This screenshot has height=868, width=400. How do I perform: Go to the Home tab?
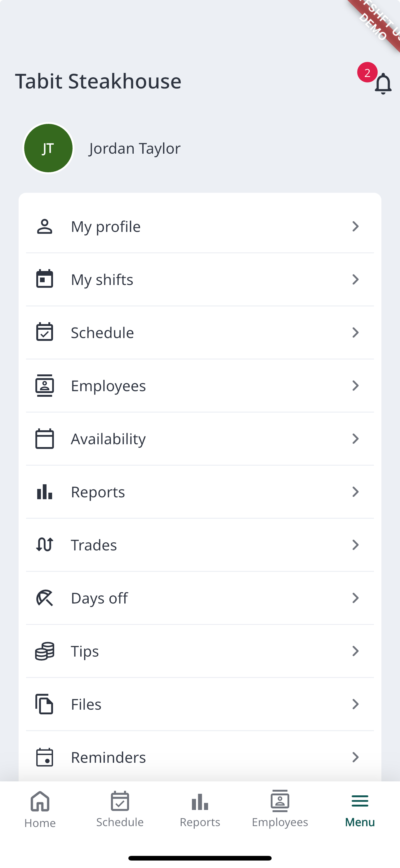(40, 809)
